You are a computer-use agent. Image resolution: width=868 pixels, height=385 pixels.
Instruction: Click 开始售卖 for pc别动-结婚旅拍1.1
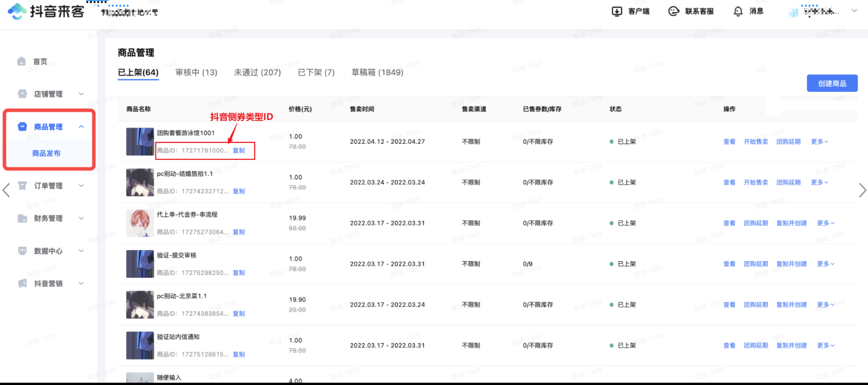point(756,183)
